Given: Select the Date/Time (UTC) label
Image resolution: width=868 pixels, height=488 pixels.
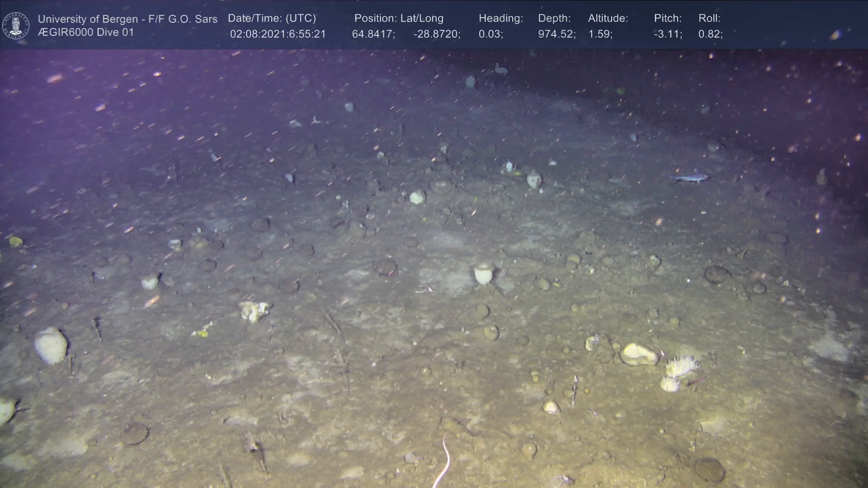Looking at the screenshot, I should (272, 18).
